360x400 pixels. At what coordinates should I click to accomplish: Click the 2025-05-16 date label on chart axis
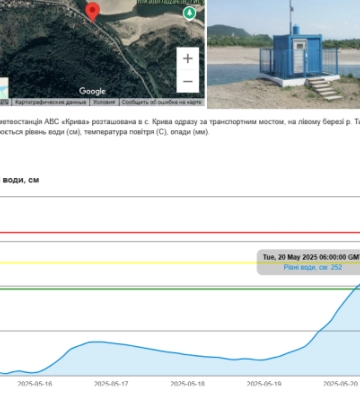click(35, 384)
